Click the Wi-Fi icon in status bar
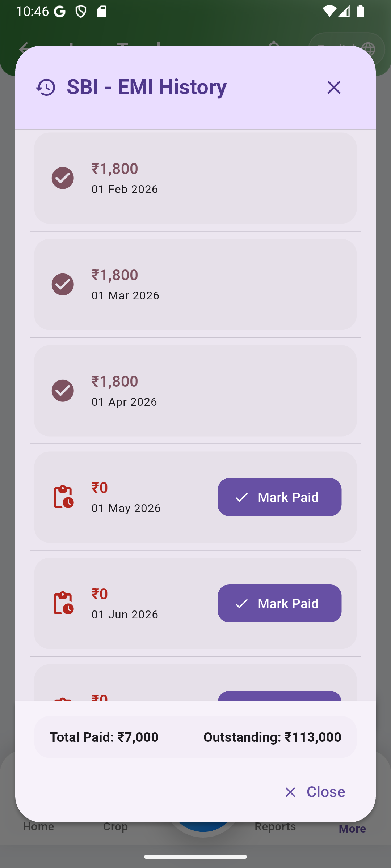391x868 pixels. point(329,11)
